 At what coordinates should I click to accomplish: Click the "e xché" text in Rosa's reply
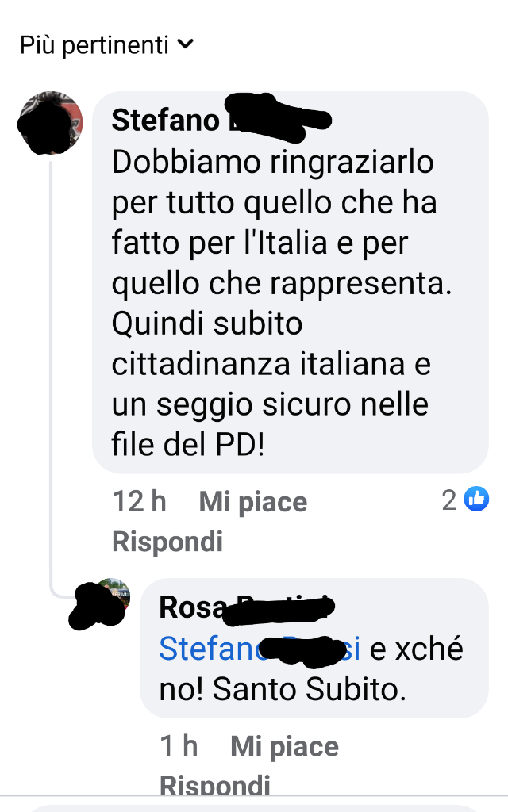click(x=416, y=649)
